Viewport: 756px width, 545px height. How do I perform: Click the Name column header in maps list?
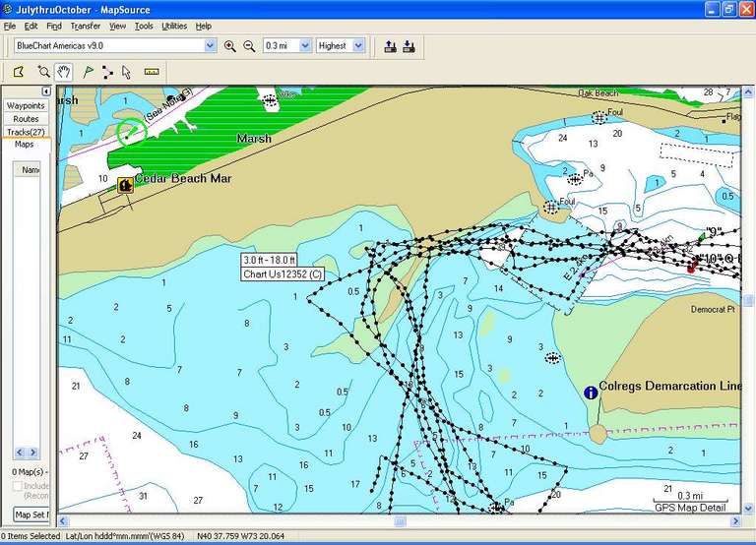(x=28, y=169)
